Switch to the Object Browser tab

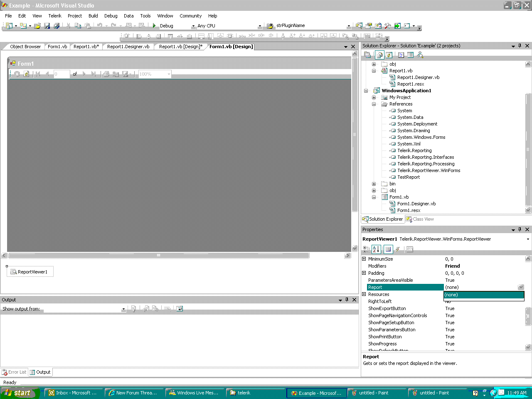tap(25, 47)
